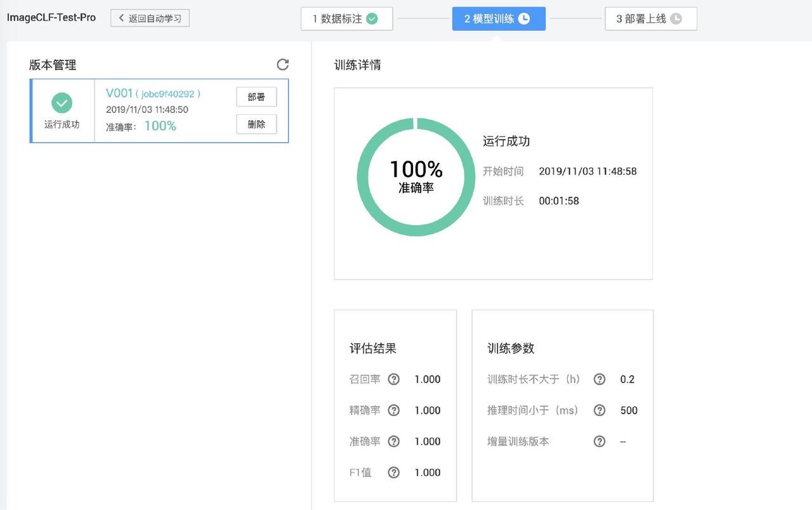Click the 100% accuracy ring chart
Image resolution: width=812 pixels, height=510 pixels.
[416, 177]
